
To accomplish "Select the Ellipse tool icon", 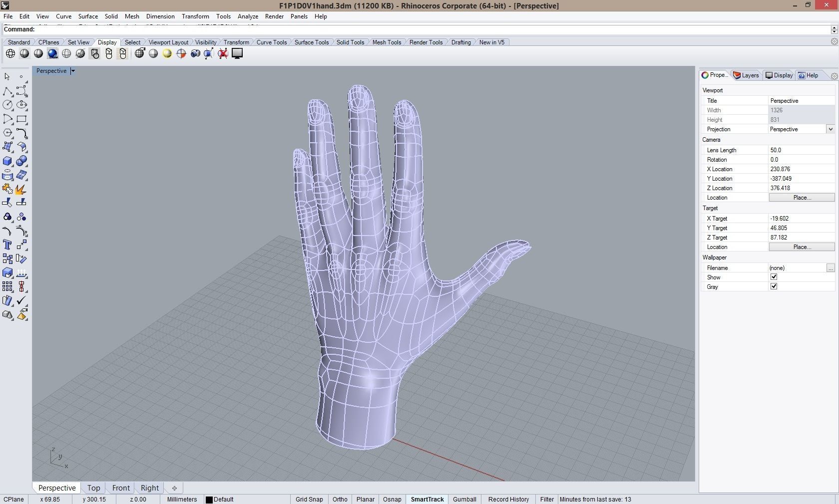I will tap(21, 105).
